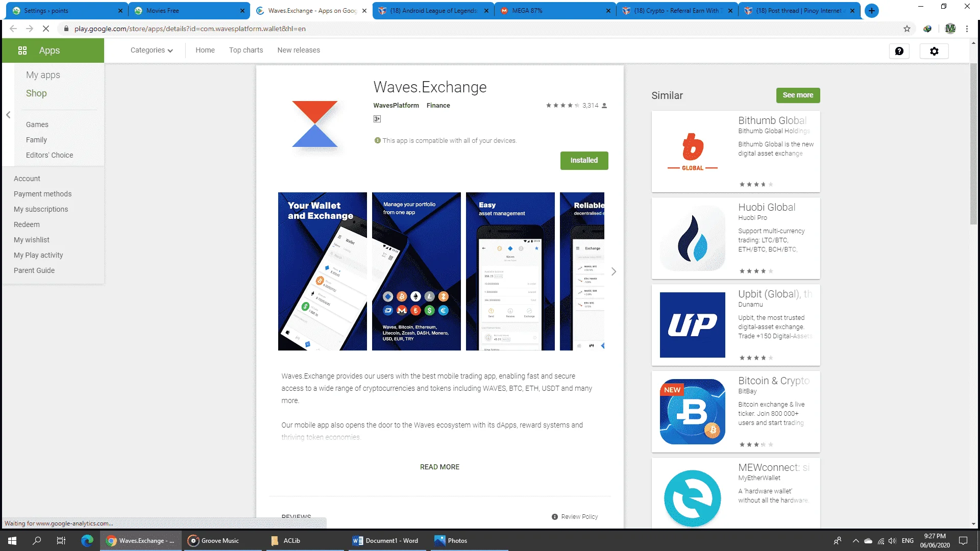Open BitBay Bitcoin & Crypto icon
This screenshot has height=551, width=980.
(693, 412)
